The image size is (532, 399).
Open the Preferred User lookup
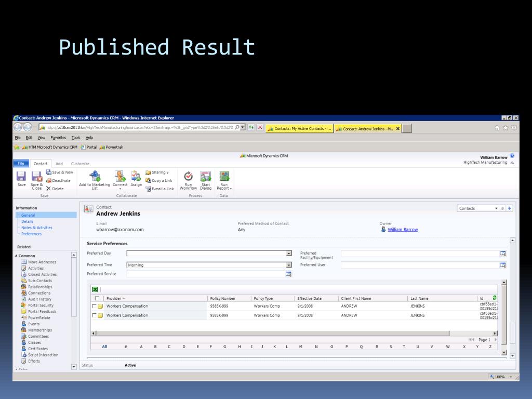click(x=503, y=265)
